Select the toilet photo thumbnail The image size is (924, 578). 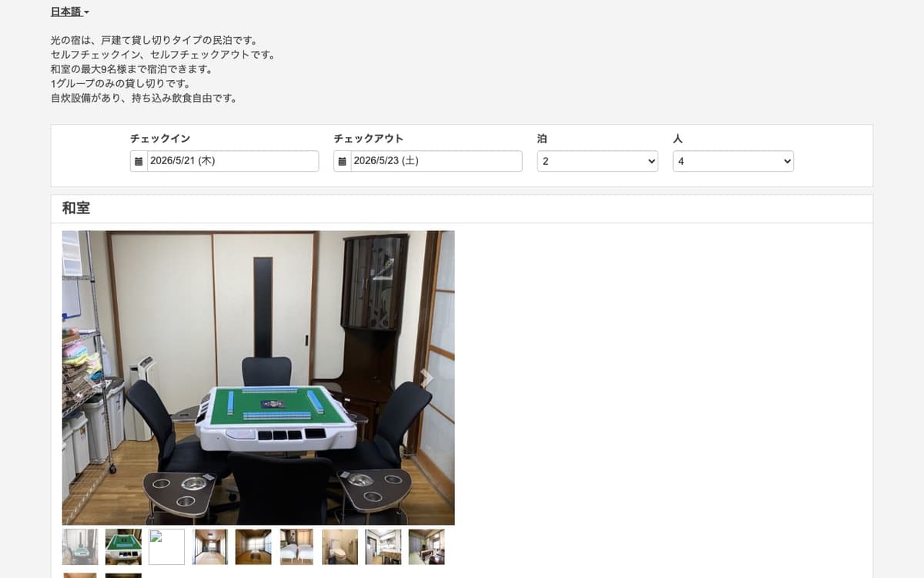340,546
